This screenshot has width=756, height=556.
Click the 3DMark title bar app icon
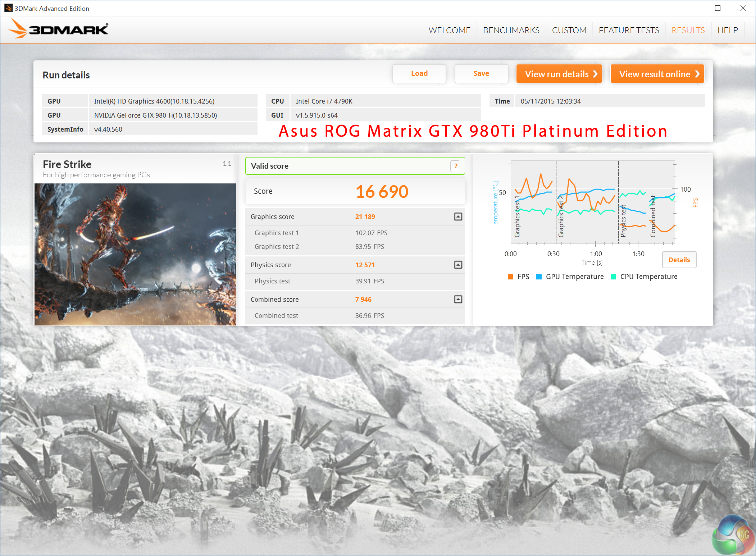(8, 8)
